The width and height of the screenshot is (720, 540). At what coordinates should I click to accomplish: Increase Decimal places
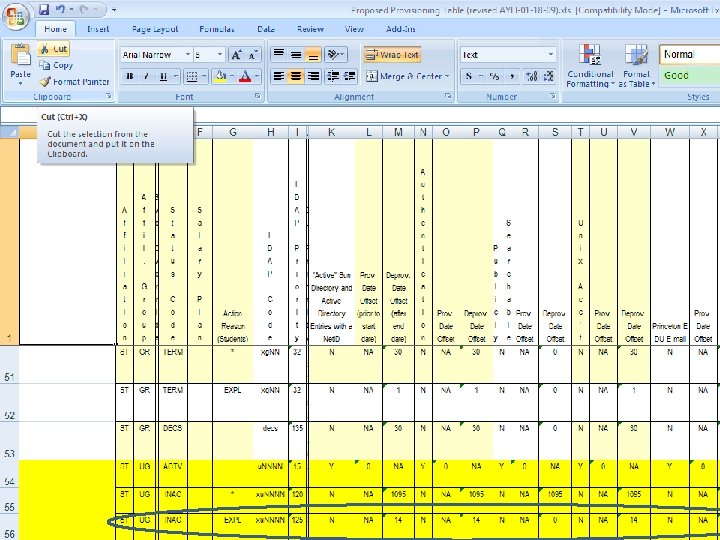point(532,76)
